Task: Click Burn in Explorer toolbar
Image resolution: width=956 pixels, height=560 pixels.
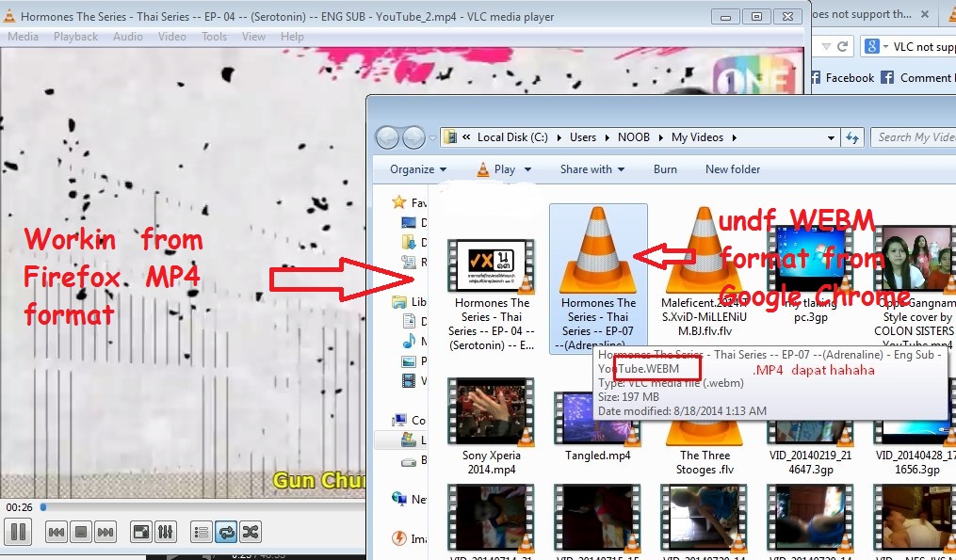Action: (665, 169)
